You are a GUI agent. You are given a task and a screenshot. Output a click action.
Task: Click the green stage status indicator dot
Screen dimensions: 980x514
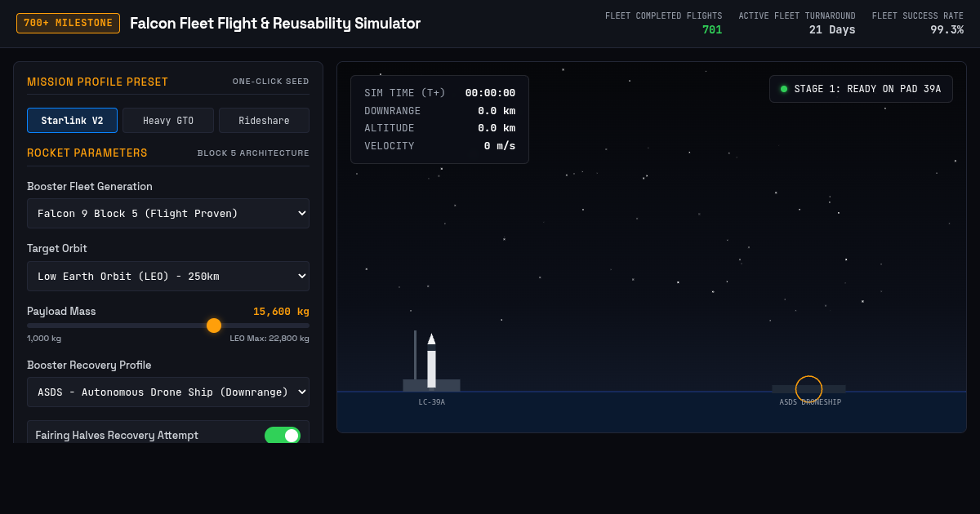coord(784,89)
